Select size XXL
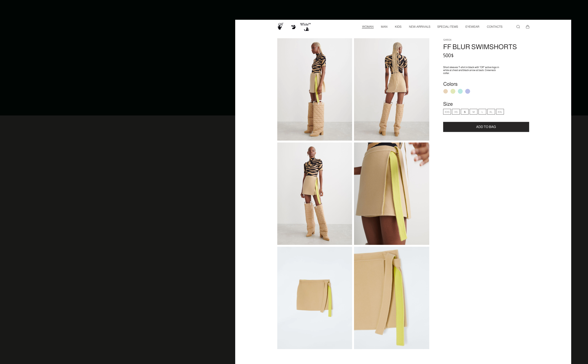This screenshot has height=364, width=588. 500,112
